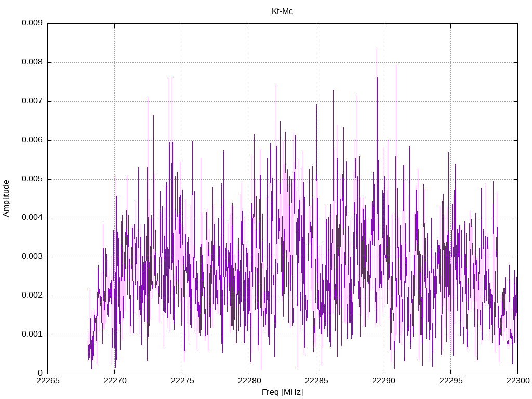
Task: Click the 0.003 y-axis tick label
Action: (32, 257)
